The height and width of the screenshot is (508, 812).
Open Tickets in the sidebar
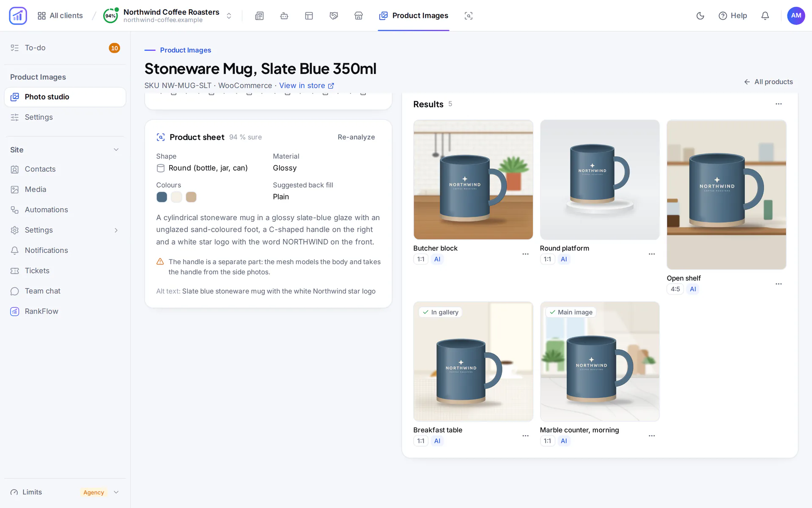click(x=65, y=271)
